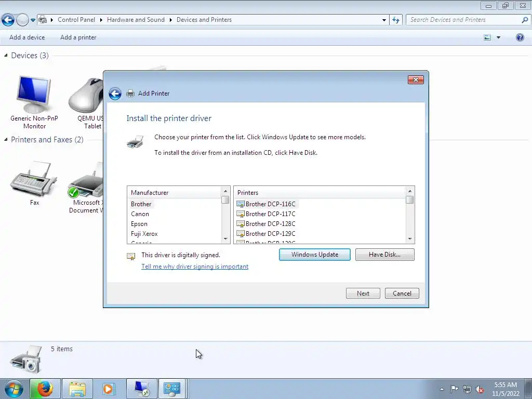The height and width of the screenshot is (399, 532).
Task: Go to Control Panel breadcrumb
Action: coord(76,20)
